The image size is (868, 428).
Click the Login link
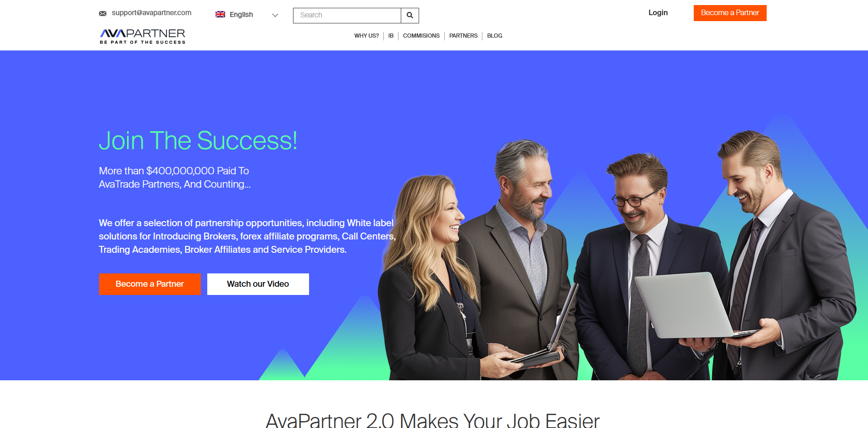(658, 13)
